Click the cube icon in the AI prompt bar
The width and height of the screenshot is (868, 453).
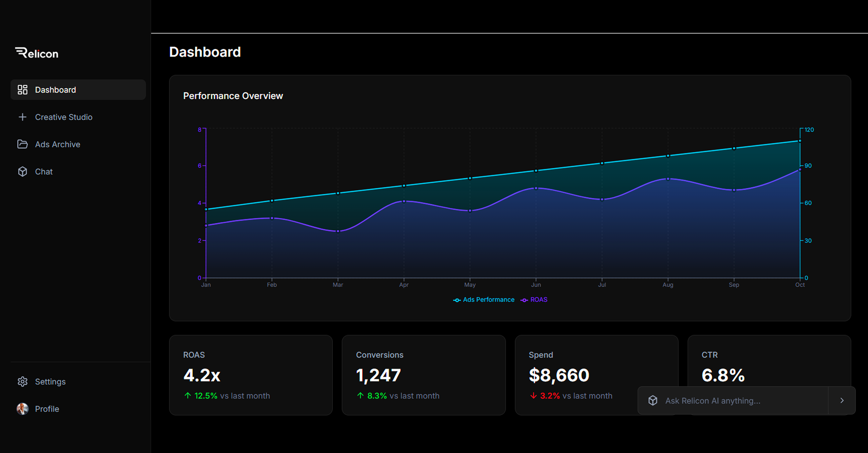653,400
